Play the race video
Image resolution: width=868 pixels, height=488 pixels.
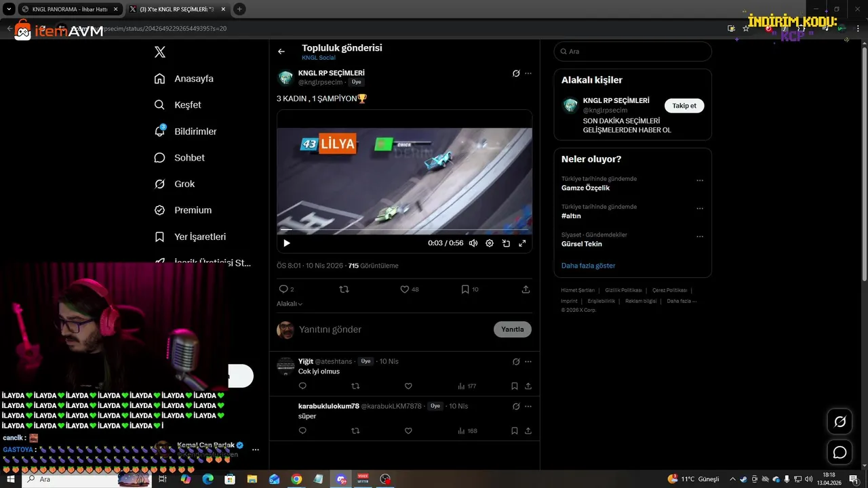click(287, 243)
